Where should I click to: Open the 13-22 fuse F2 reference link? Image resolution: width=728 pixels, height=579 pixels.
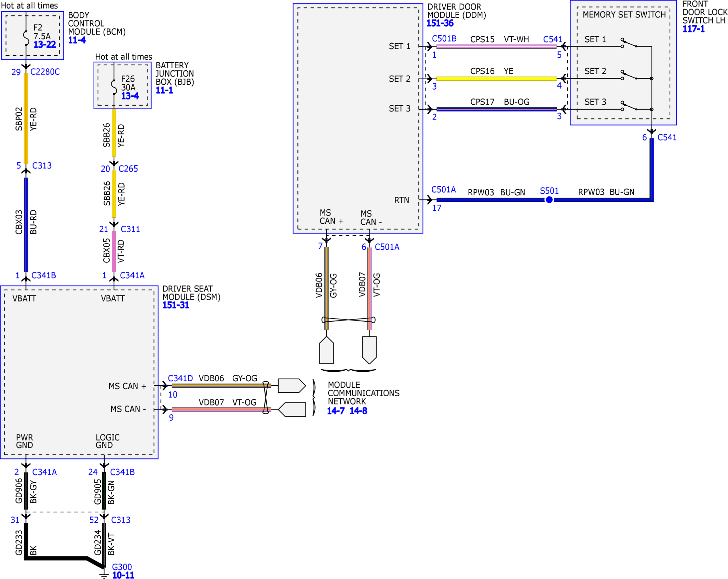pos(44,44)
